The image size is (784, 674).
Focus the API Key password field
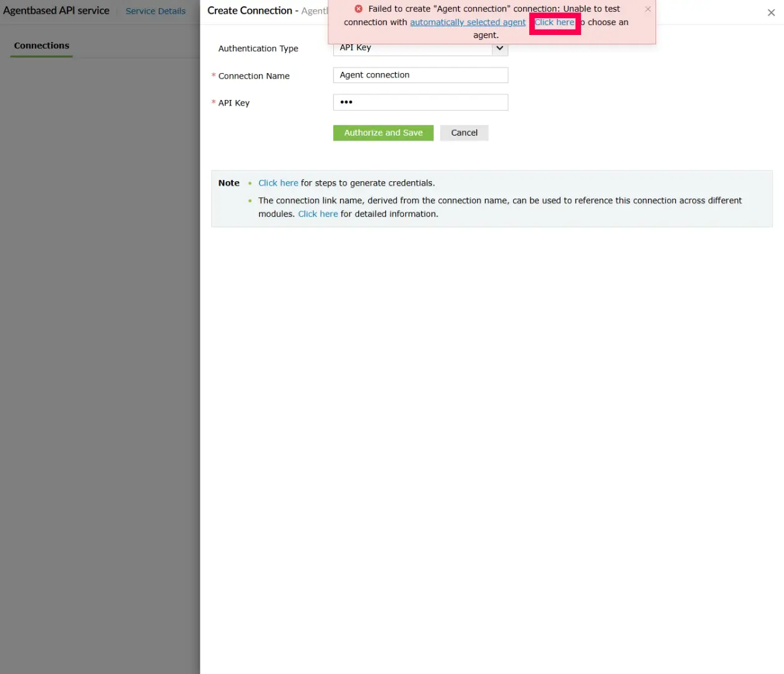click(421, 102)
